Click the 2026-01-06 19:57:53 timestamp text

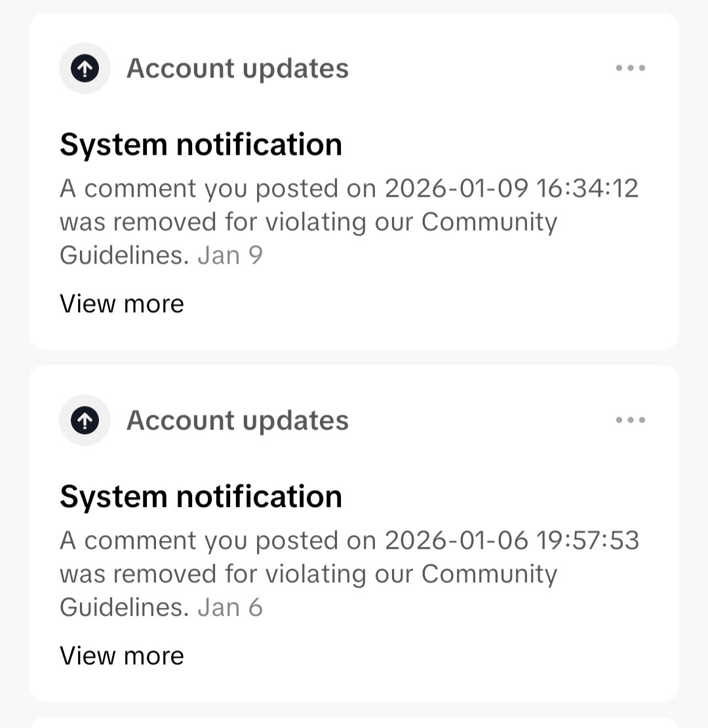511,541
